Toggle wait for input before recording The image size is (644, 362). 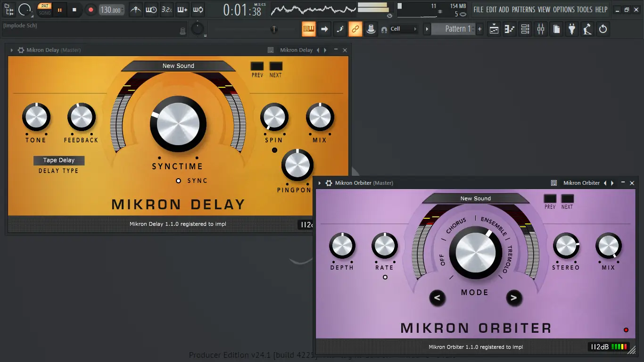pos(151,9)
